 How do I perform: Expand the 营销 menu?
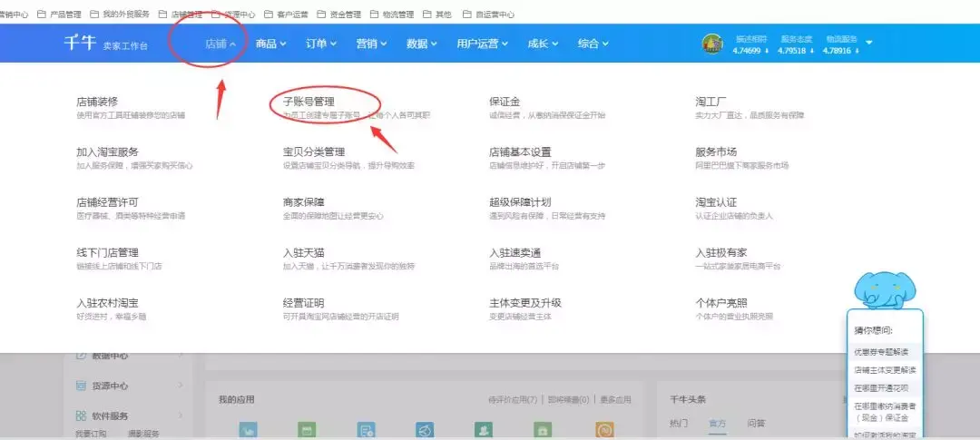372,44
